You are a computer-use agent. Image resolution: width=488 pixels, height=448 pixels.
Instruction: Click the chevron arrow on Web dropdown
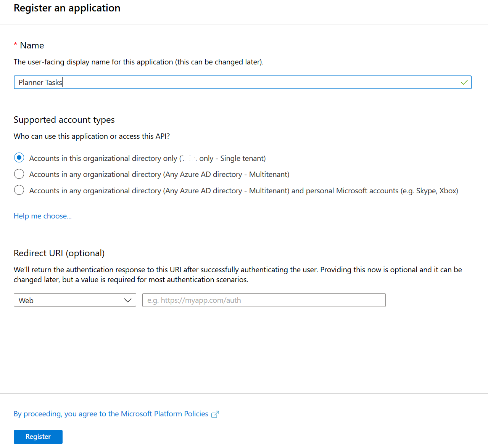(x=128, y=300)
